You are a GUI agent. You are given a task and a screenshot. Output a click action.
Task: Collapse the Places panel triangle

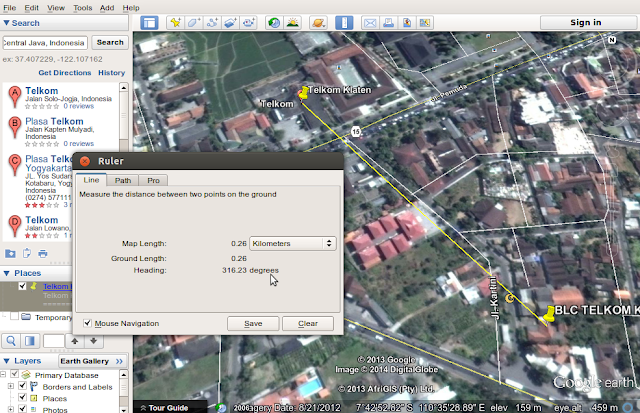click(x=7, y=273)
